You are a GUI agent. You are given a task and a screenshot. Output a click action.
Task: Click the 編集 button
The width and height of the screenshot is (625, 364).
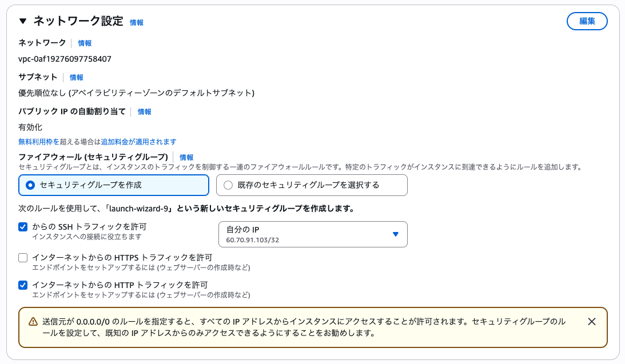pos(587,21)
